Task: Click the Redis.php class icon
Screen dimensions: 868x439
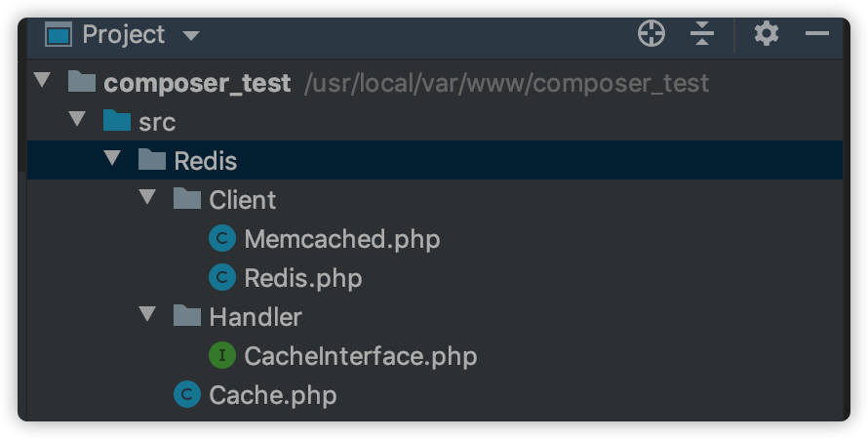Action: (222, 278)
